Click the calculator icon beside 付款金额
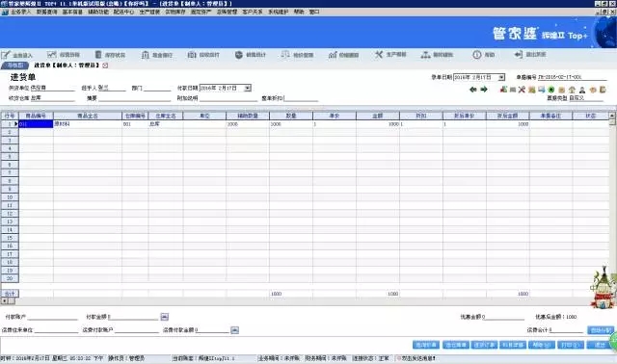The height and width of the screenshot is (364, 617). [x=165, y=317]
